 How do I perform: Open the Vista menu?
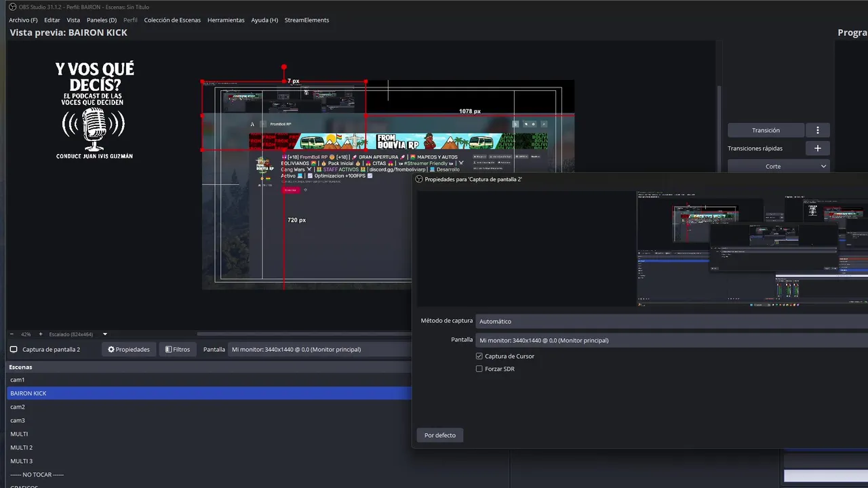73,20
